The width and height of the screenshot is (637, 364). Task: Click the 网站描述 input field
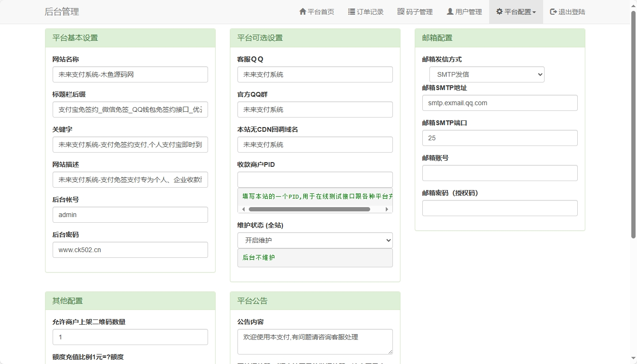coord(130,180)
